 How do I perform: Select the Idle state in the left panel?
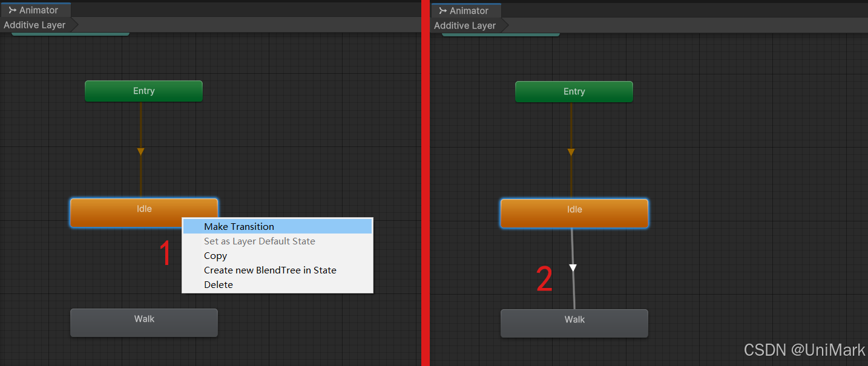[x=144, y=213]
